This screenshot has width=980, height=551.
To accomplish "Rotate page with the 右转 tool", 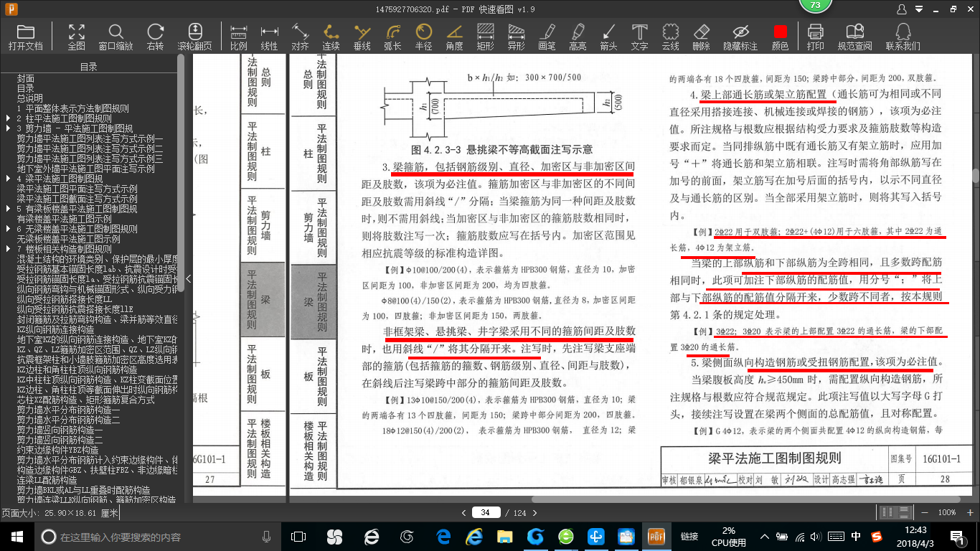I will coord(155,37).
